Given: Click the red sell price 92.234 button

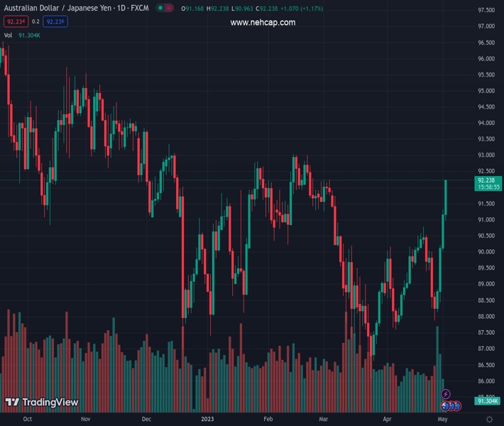Looking at the screenshot, I should pos(16,22).
